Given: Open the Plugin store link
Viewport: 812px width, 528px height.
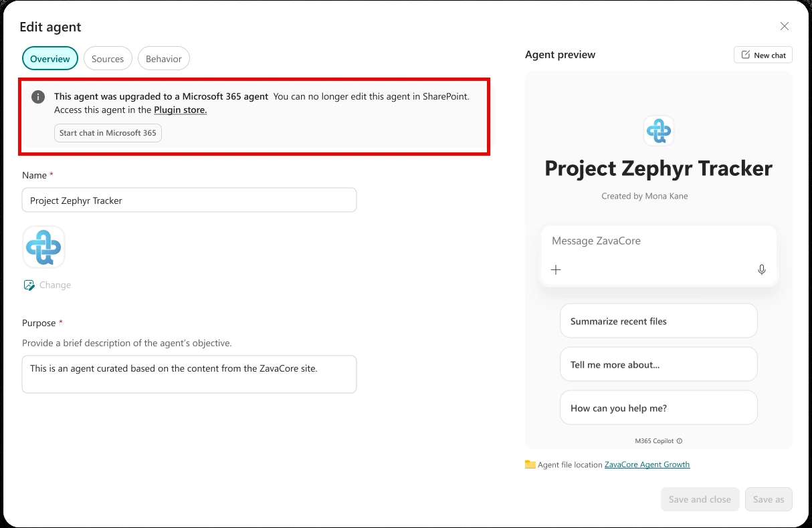Looking at the screenshot, I should point(181,110).
